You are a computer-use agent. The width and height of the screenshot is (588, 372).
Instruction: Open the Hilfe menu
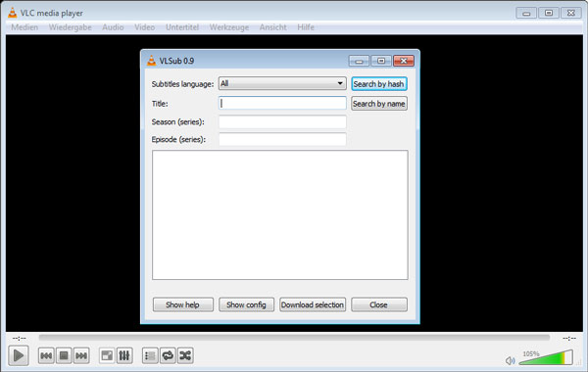306,27
